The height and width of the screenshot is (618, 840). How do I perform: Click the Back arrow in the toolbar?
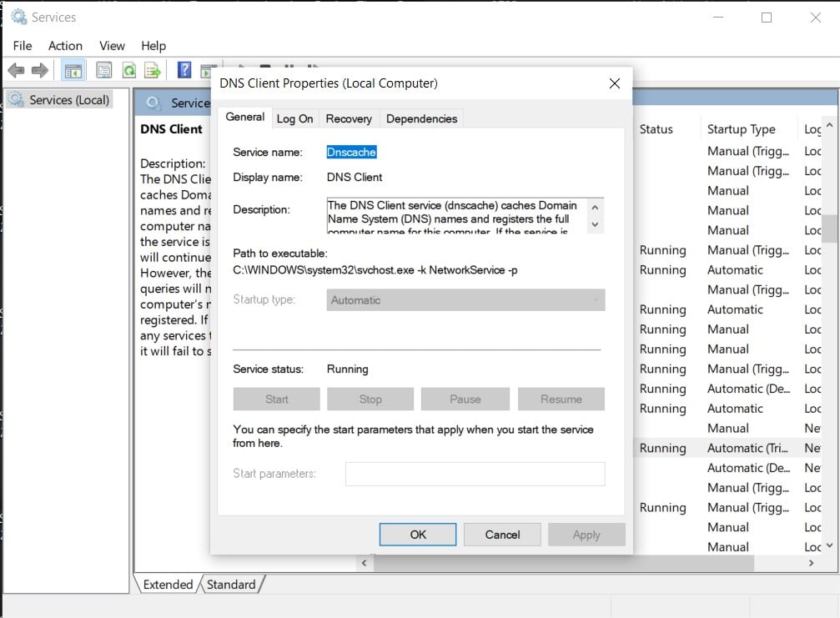(16, 71)
